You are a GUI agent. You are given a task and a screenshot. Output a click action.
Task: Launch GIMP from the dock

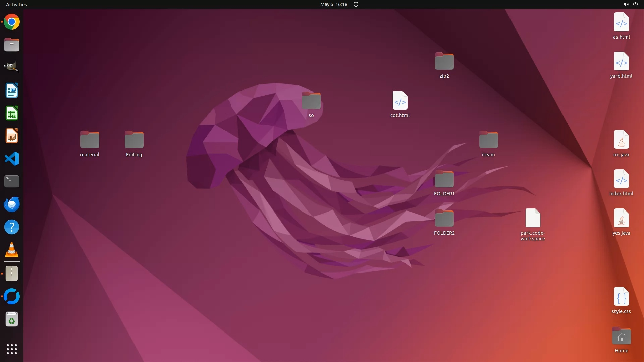point(12,67)
